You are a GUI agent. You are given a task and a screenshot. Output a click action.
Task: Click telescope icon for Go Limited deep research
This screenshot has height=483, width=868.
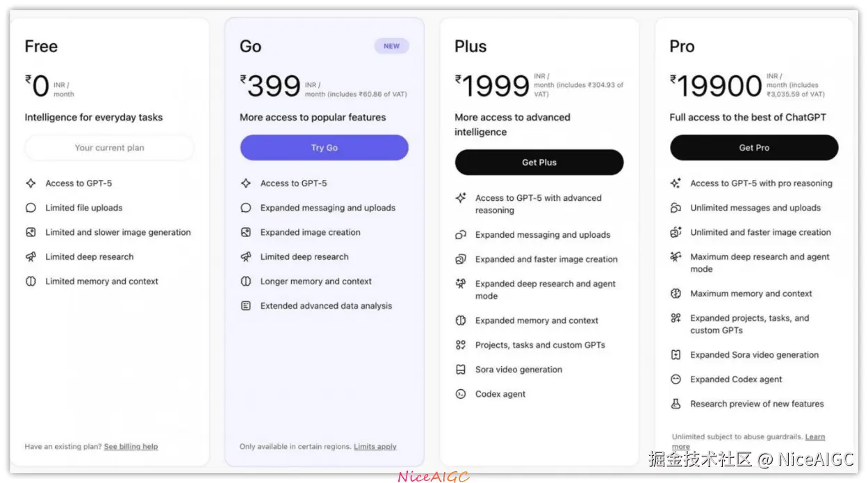(x=245, y=257)
